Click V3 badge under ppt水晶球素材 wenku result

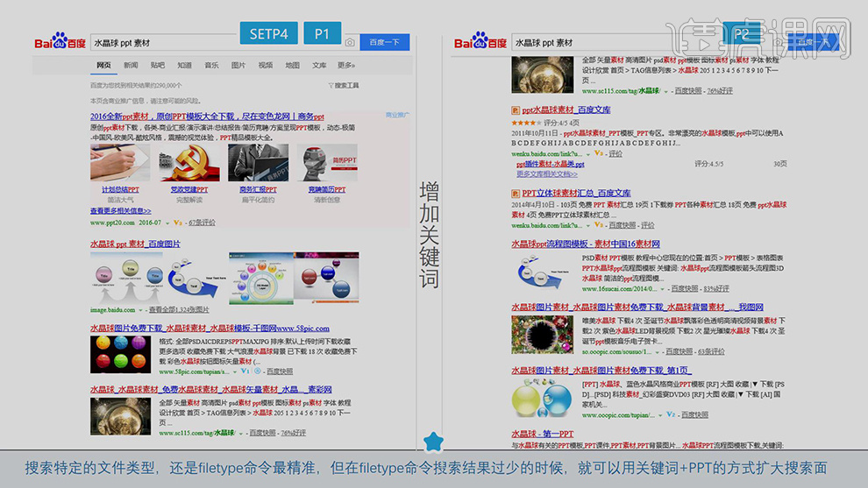click(x=599, y=154)
